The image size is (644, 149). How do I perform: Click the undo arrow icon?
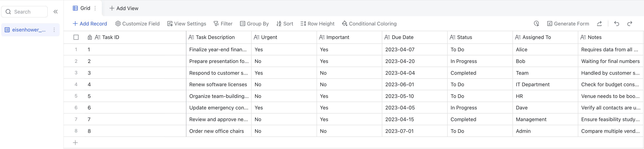tap(617, 24)
